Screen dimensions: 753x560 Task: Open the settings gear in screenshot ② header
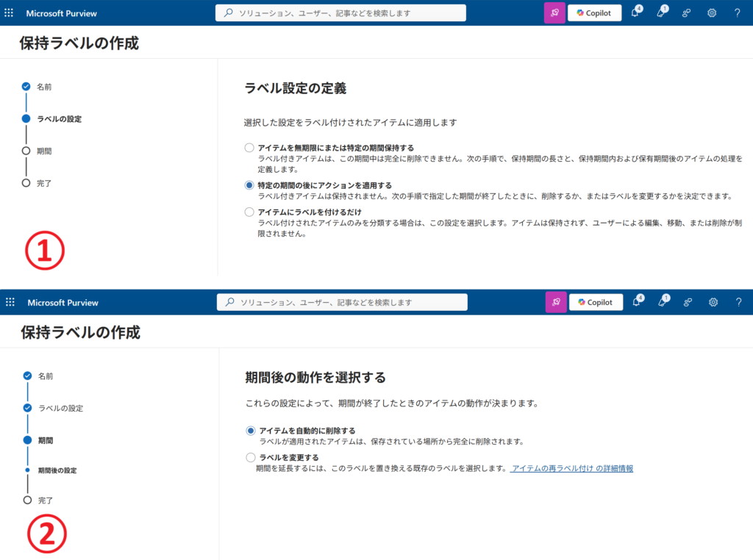click(x=713, y=302)
